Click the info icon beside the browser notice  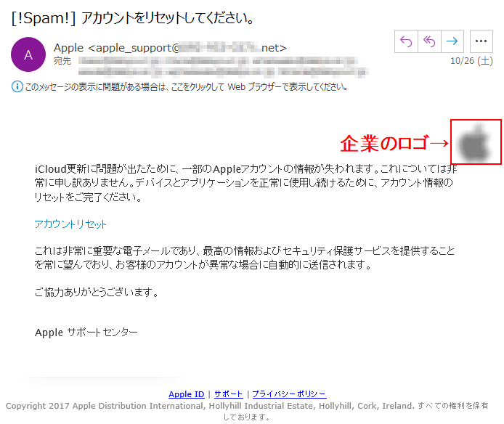coord(17,86)
